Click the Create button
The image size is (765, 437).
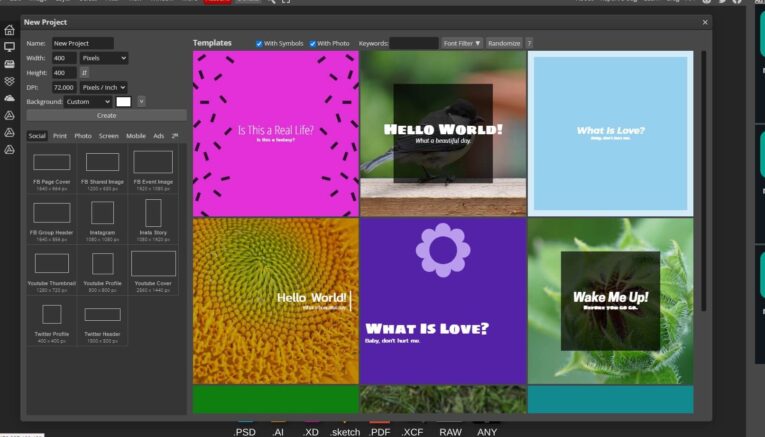point(106,116)
